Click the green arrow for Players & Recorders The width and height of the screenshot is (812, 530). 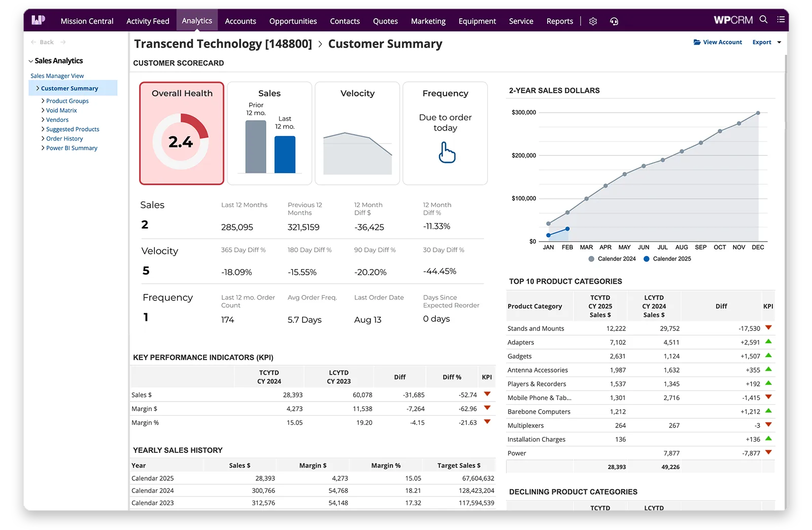coord(768,383)
